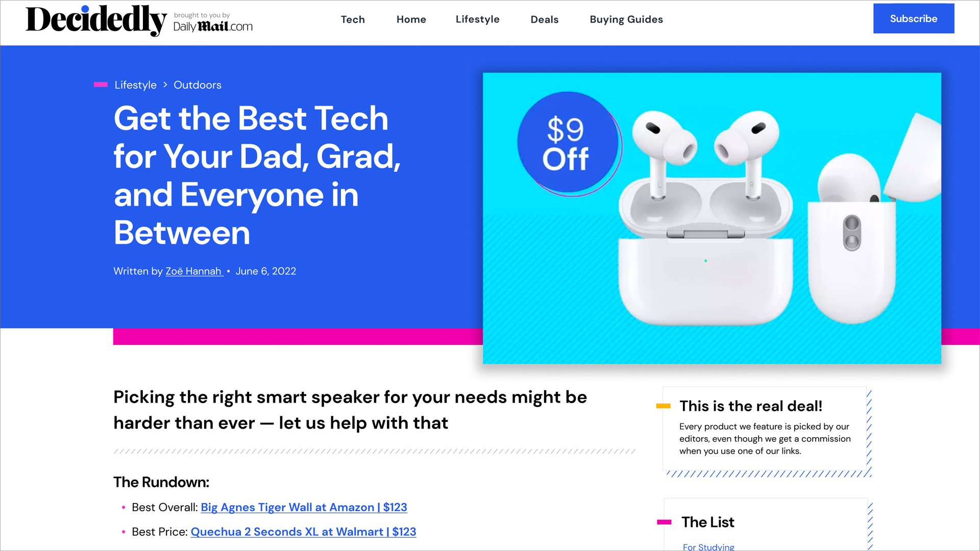The height and width of the screenshot is (551, 980).
Task: Click the pink dash beside Lifestyle breadcrumb
Action: tap(101, 85)
